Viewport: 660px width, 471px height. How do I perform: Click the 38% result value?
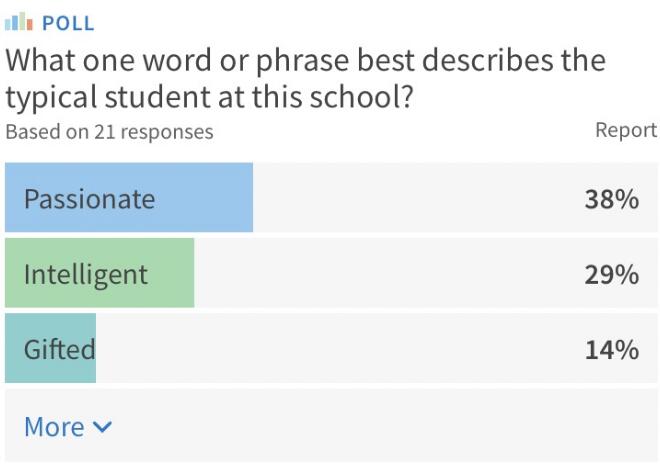coord(611,199)
